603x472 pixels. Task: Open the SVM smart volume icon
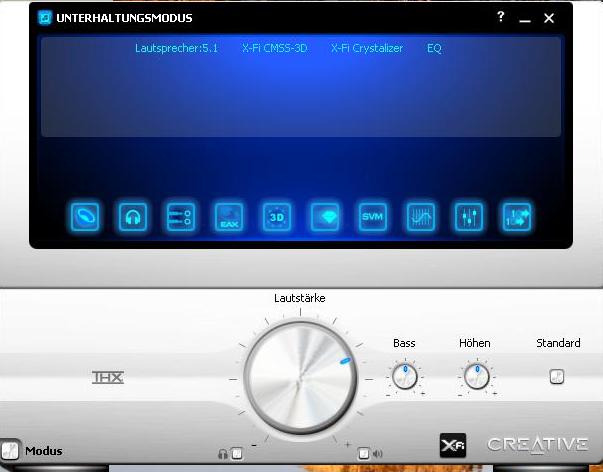click(x=373, y=217)
